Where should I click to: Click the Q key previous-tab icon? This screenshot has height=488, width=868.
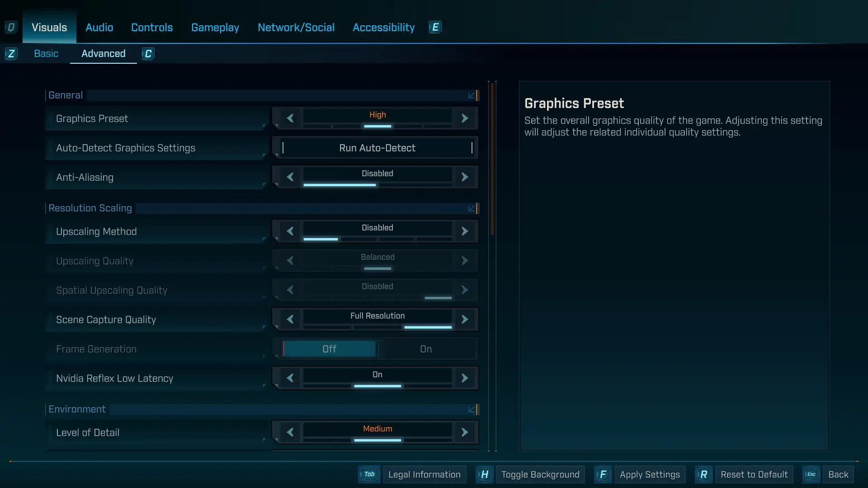(11, 28)
